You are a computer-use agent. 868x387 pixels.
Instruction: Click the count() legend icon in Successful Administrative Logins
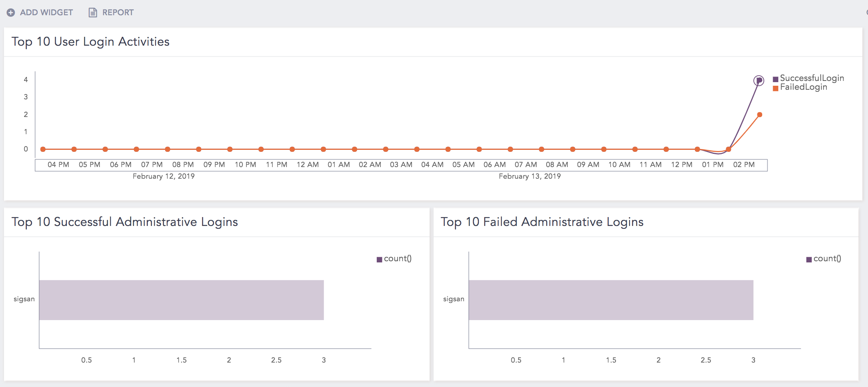379,259
